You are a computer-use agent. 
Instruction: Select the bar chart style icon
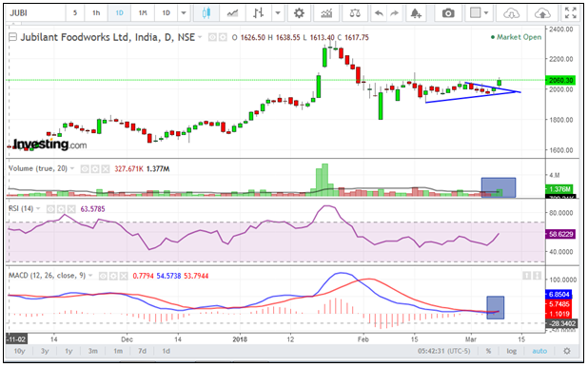point(259,13)
